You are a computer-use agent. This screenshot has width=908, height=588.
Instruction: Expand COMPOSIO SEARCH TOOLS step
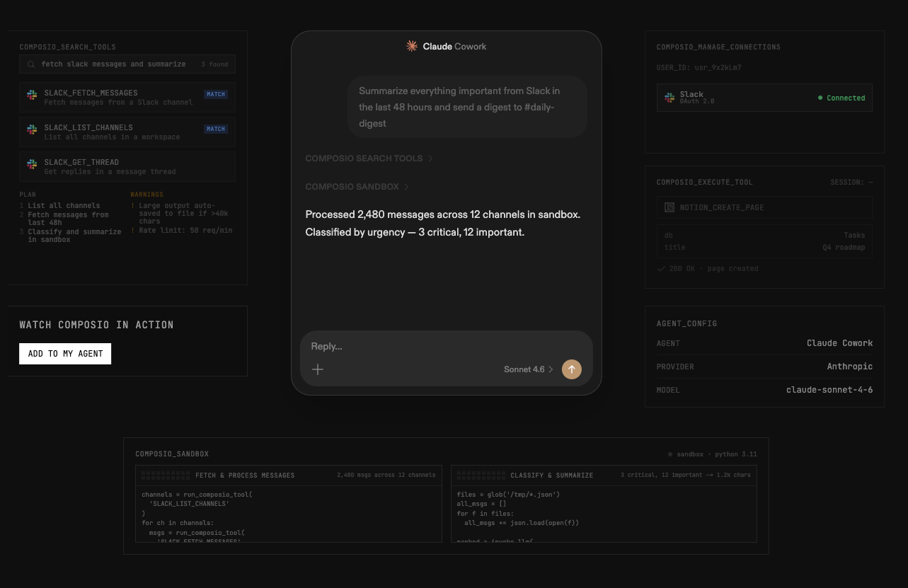click(369, 158)
